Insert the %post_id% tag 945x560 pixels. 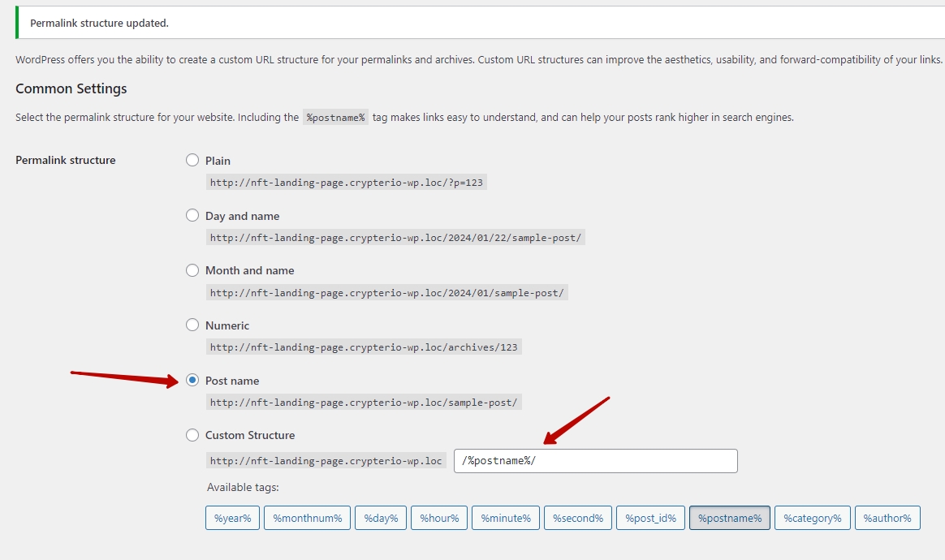point(650,518)
